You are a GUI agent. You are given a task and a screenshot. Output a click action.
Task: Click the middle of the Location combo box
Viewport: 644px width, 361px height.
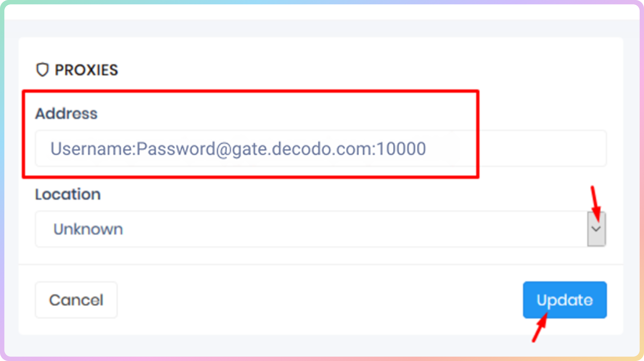coord(321,229)
